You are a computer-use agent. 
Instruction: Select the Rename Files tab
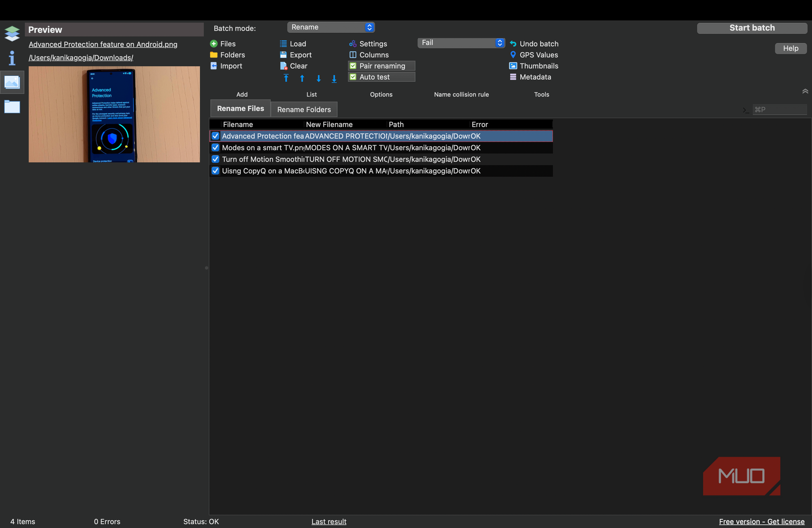240,109
